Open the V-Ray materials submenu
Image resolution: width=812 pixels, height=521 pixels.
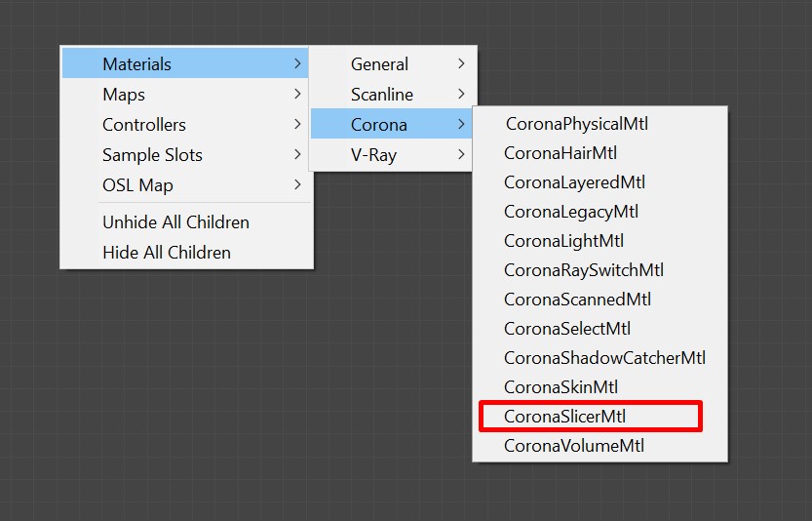[x=392, y=154]
